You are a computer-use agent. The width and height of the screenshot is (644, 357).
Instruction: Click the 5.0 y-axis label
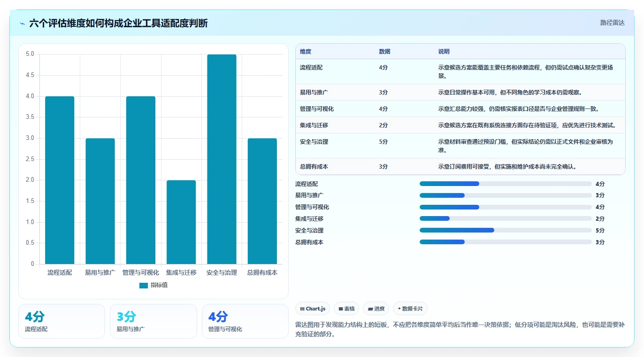tap(30, 54)
